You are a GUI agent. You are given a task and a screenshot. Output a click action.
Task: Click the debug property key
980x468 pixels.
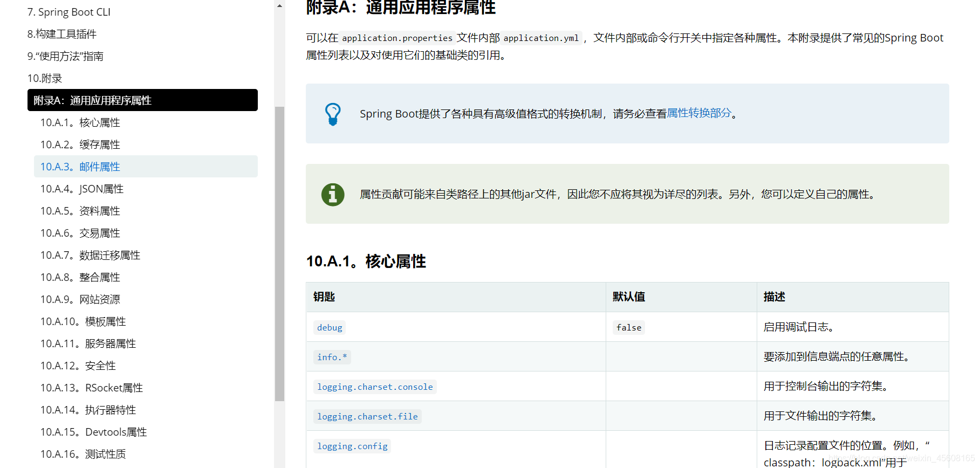point(330,327)
